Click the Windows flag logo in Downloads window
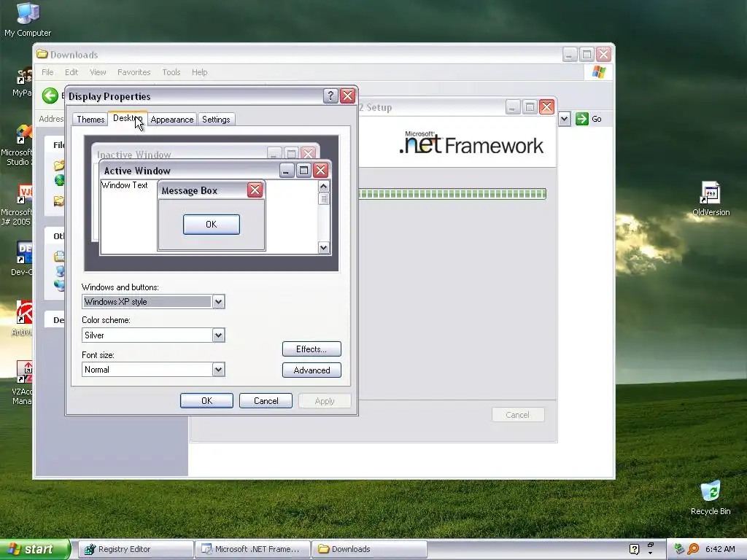Screen dimensions: 747x560 point(598,72)
